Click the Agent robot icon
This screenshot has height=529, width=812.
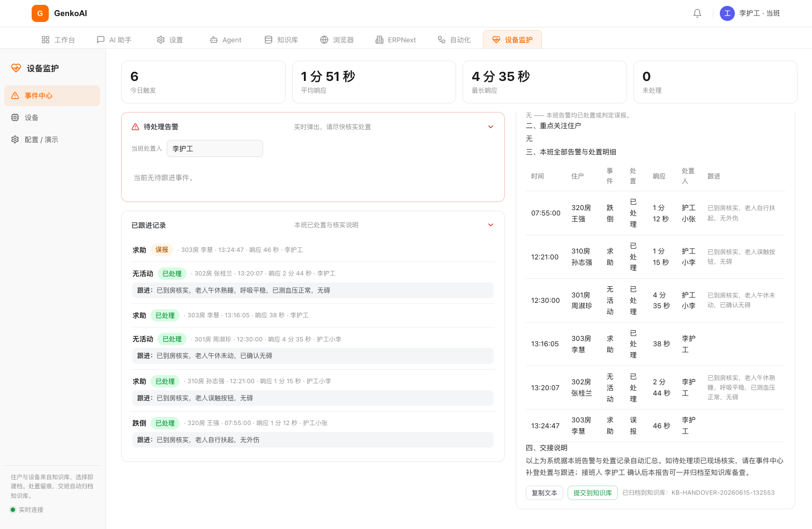(x=214, y=40)
